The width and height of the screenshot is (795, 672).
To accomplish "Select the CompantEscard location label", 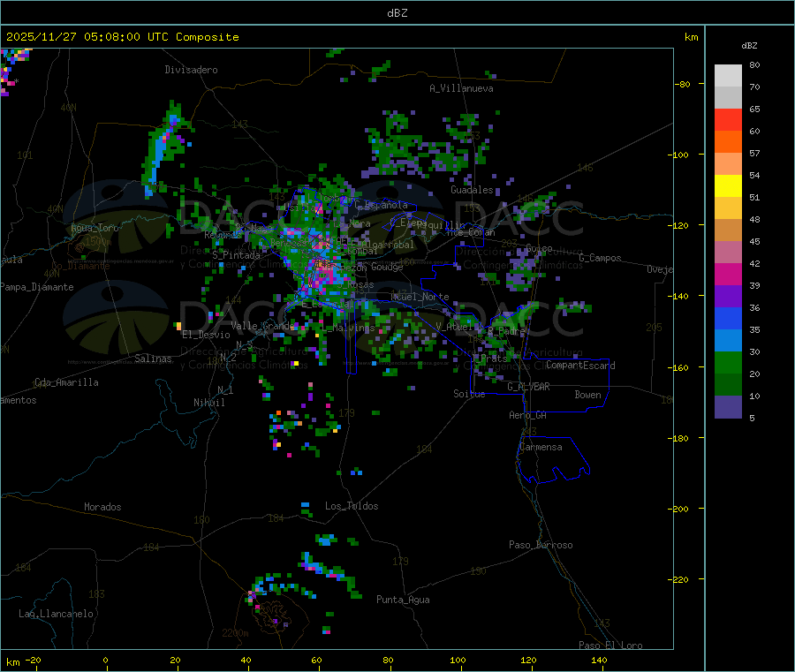I will [580, 366].
